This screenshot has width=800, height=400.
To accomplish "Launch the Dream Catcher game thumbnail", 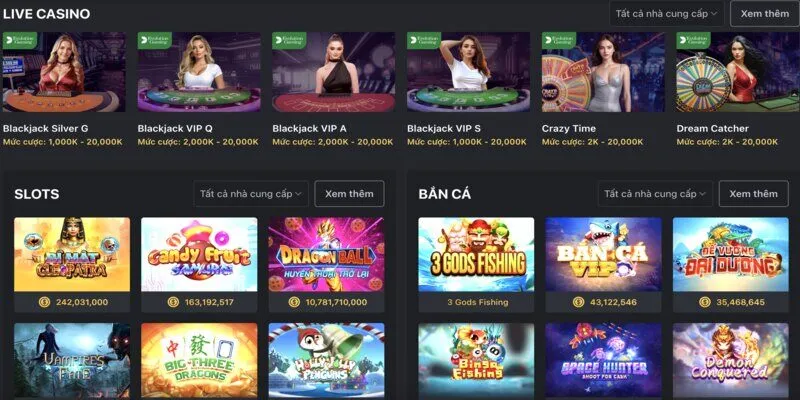I will [x=737, y=72].
